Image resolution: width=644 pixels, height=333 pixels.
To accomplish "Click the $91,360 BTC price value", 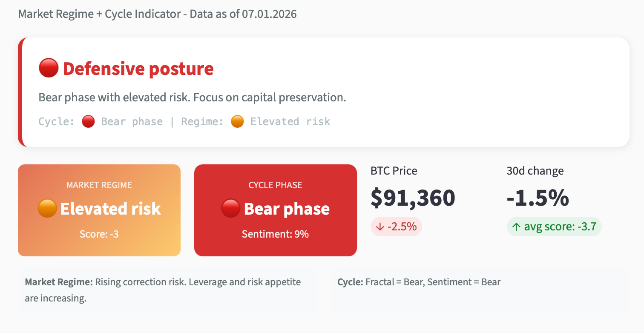I will [x=413, y=198].
